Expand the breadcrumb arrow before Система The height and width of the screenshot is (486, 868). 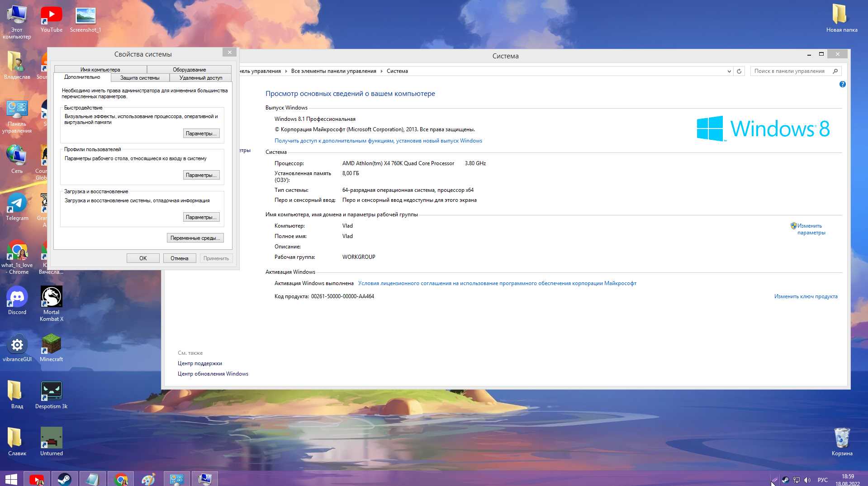[381, 71]
